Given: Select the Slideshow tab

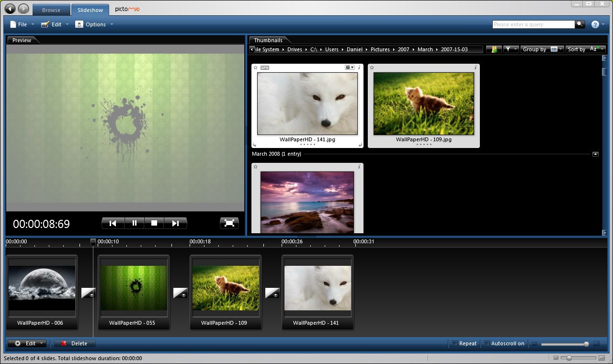Looking at the screenshot, I should (x=90, y=10).
